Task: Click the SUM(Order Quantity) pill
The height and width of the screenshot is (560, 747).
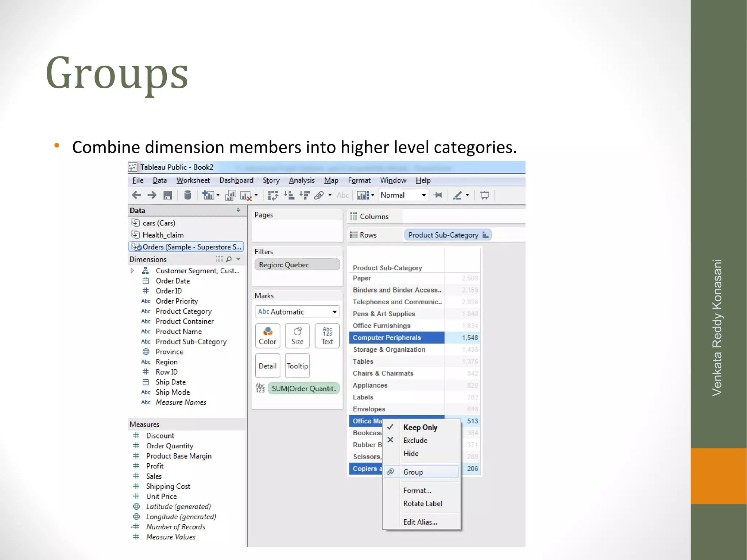Action: tap(304, 389)
